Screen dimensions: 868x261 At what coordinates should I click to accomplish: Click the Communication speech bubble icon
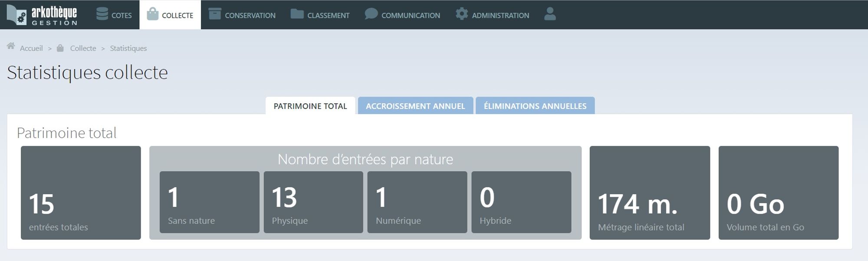371,14
